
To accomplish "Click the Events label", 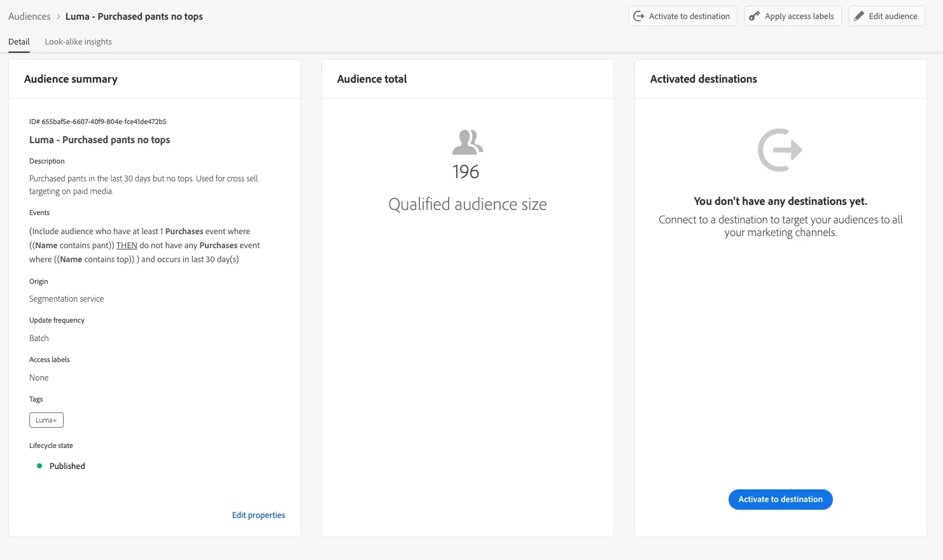I will 39,213.
